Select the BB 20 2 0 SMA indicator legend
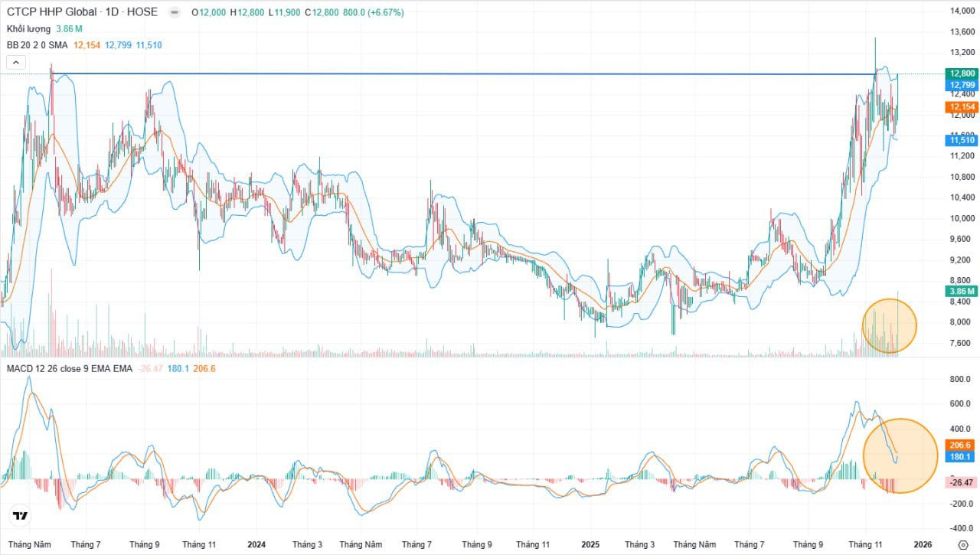The height and width of the screenshot is (555, 980). 37,45
